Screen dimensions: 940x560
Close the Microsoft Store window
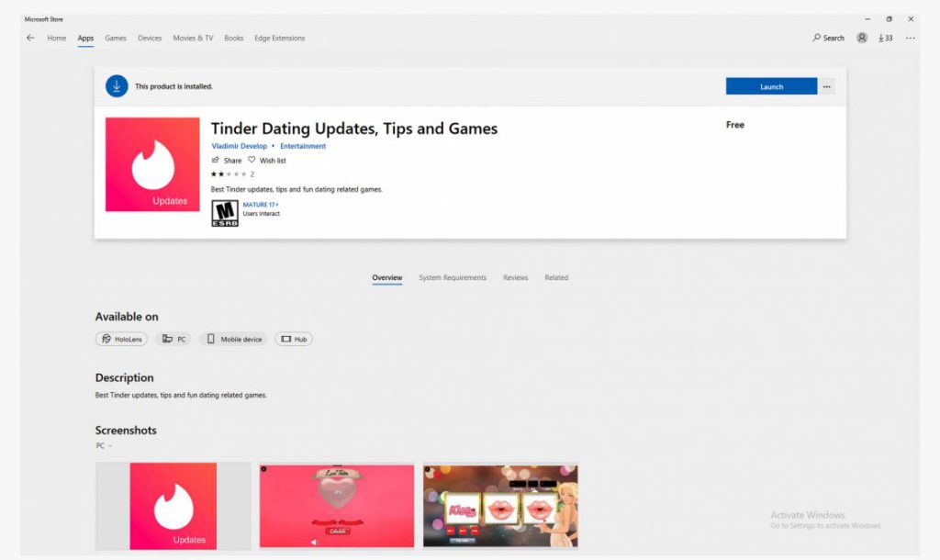pos(911,19)
